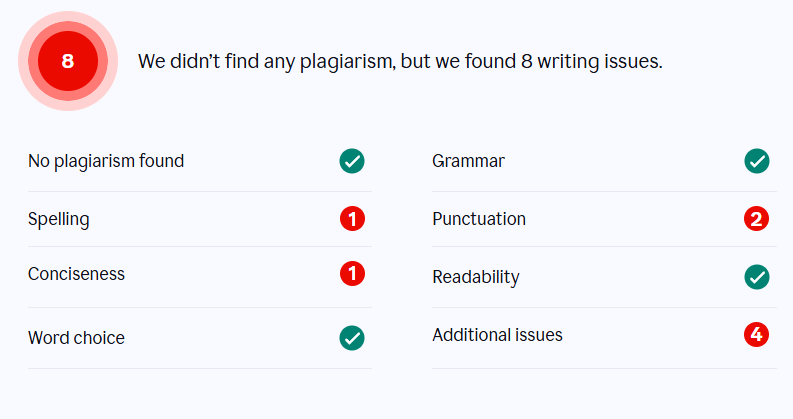Click the green checkmark beside Readability
Image resolution: width=793 pixels, height=419 pixels.
coord(756,277)
